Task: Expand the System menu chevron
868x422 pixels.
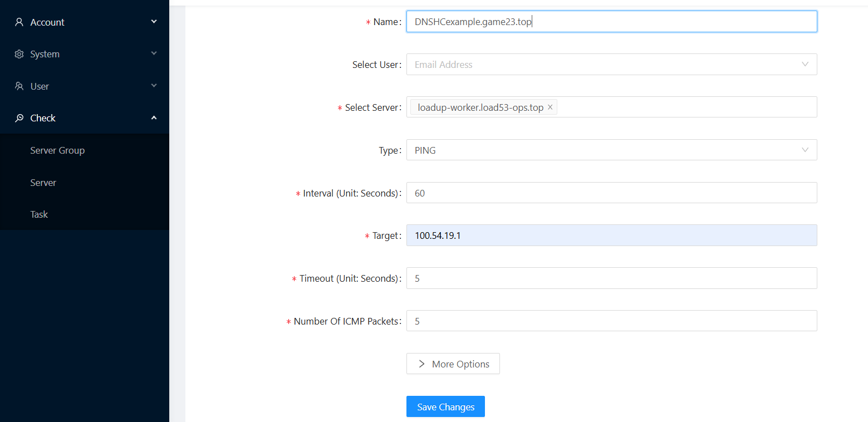Action: click(x=154, y=53)
